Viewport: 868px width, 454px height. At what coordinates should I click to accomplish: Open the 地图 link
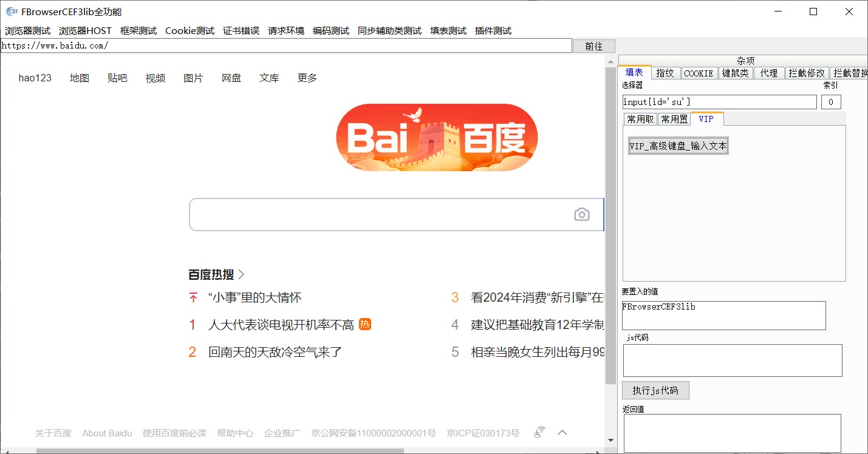click(x=80, y=78)
